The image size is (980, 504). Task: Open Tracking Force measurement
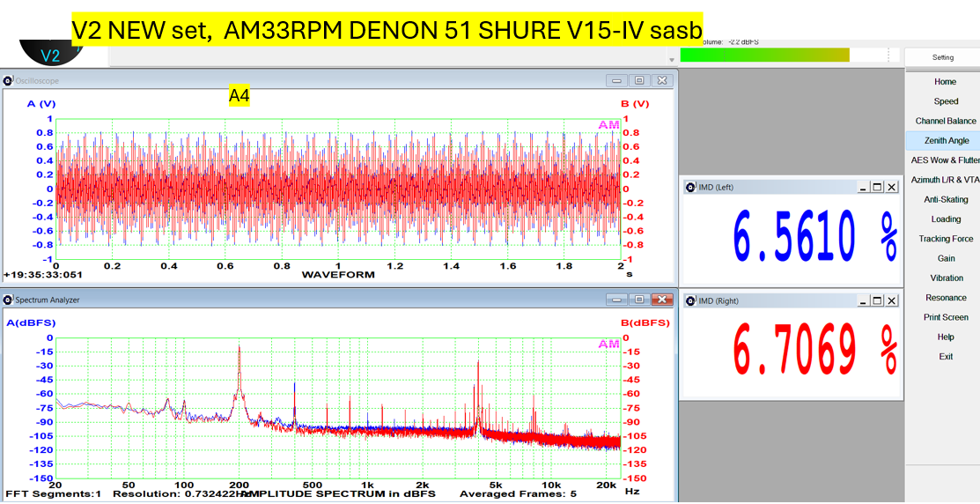point(946,239)
